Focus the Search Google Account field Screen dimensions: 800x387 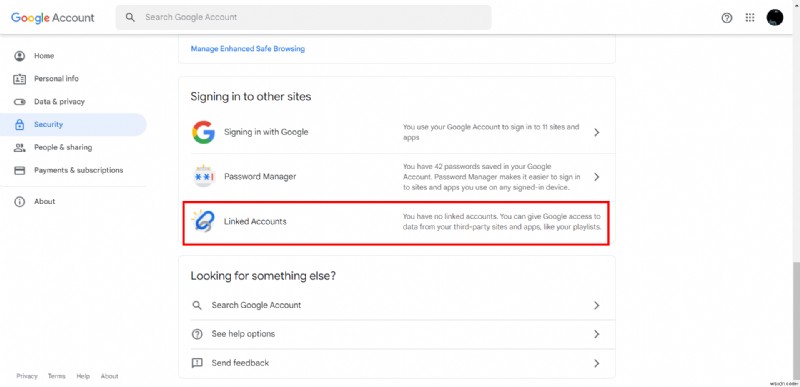tap(304, 17)
